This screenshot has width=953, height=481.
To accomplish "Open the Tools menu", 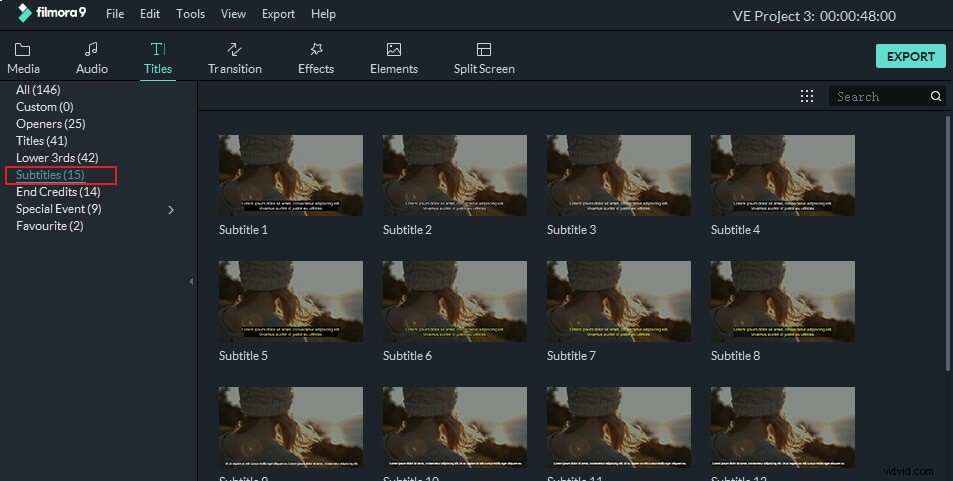I will [x=190, y=13].
